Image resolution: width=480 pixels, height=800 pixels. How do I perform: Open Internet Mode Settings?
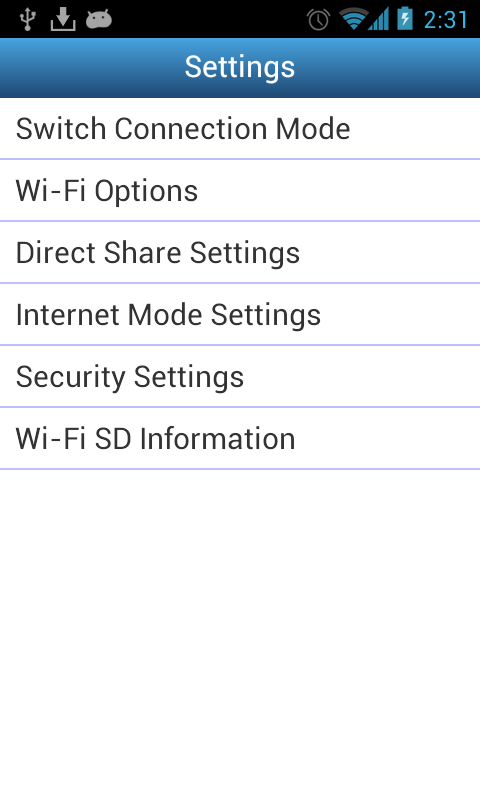pos(240,314)
